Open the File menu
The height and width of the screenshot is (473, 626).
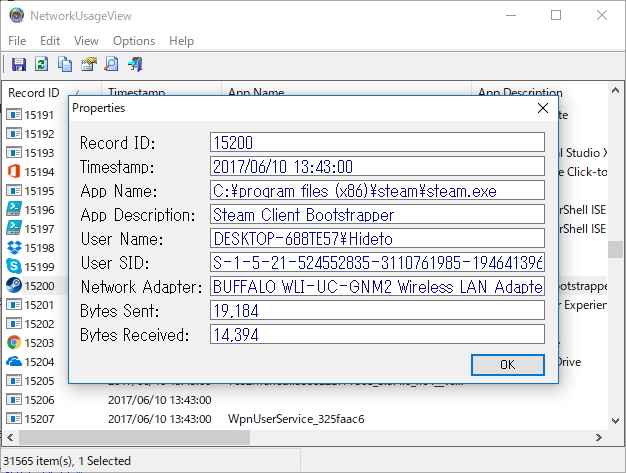(x=17, y=41)
